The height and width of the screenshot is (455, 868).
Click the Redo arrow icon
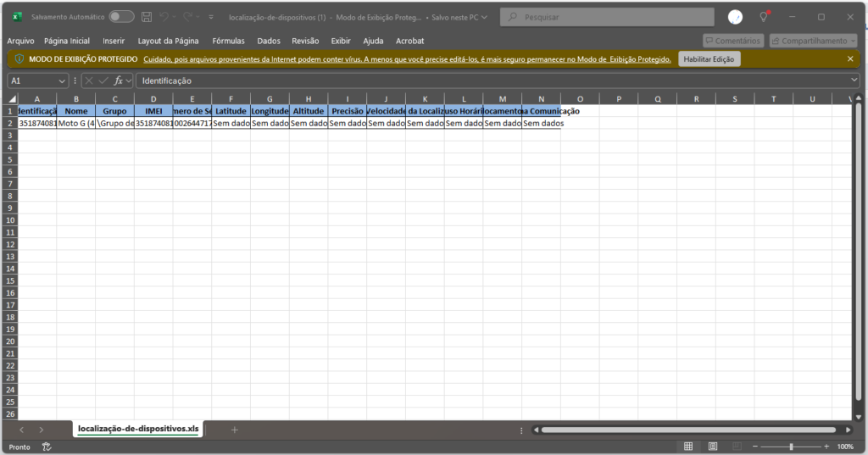pyautogui.click(x=187, y=17)
